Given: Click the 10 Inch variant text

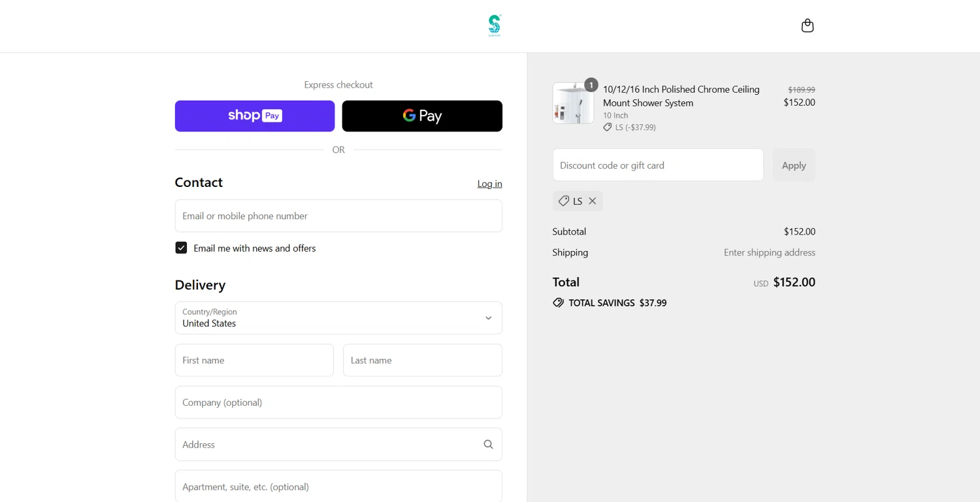Looking at the screenshot, I should pyautogui.click(x=615, y=116).
